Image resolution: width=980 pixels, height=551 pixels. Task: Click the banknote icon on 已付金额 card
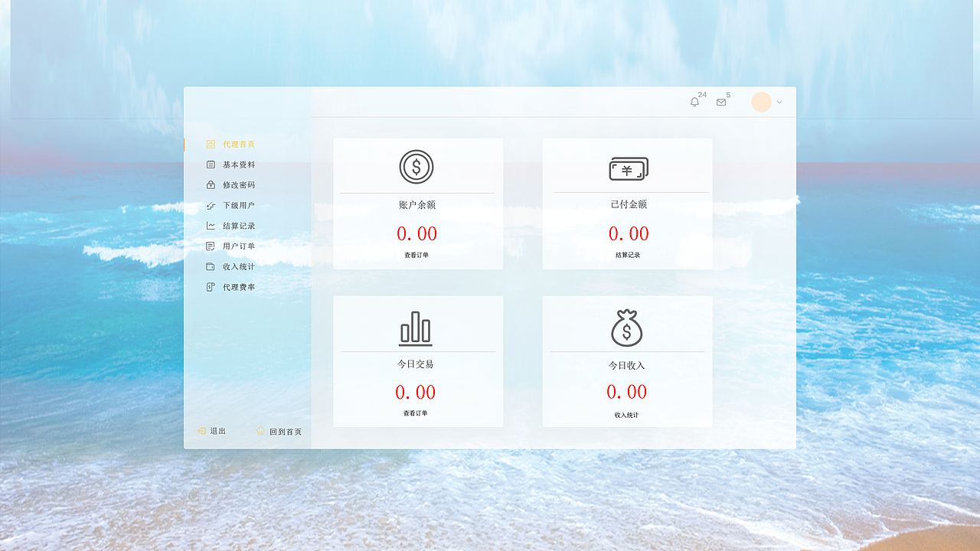click(628, 168)
